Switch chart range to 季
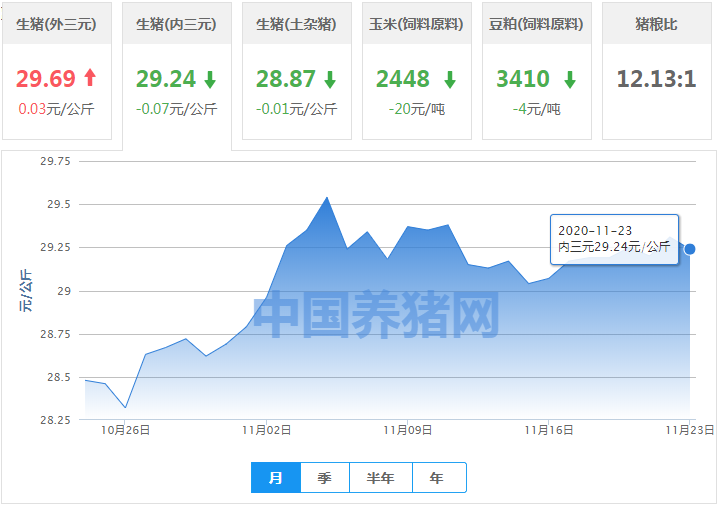This screenshot has width=721, height=508. pyautogui.click(x=325, y=478)
